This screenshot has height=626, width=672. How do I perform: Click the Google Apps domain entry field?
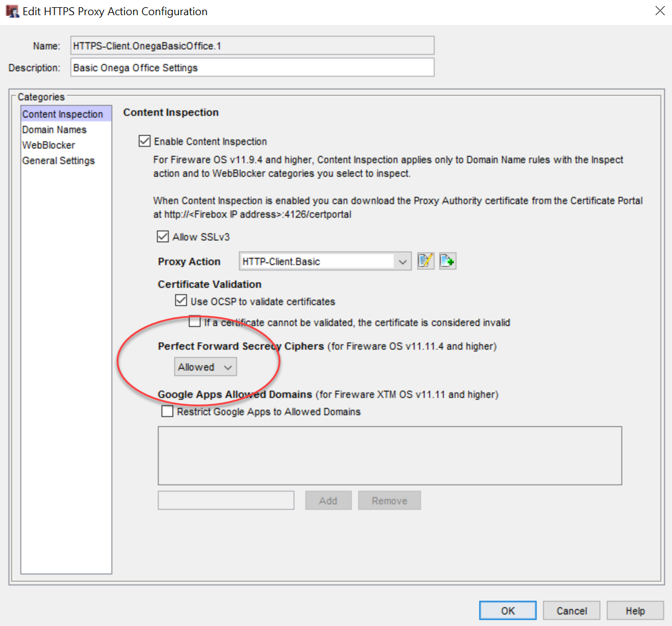click(226, 500)
